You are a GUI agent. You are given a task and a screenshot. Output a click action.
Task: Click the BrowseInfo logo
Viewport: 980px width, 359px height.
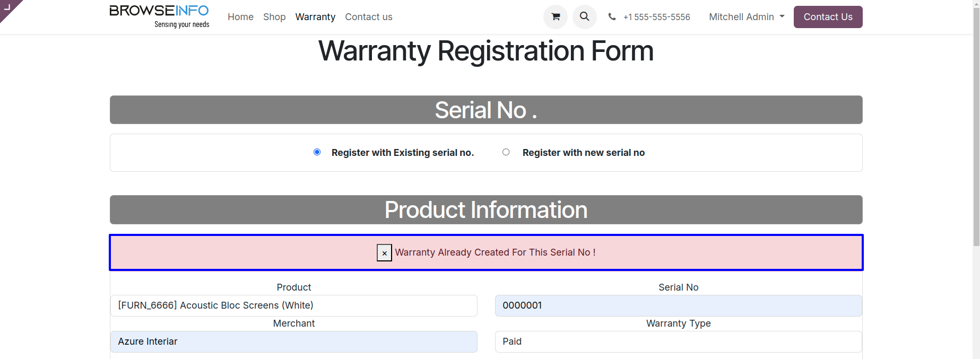[x=159, y=17]
